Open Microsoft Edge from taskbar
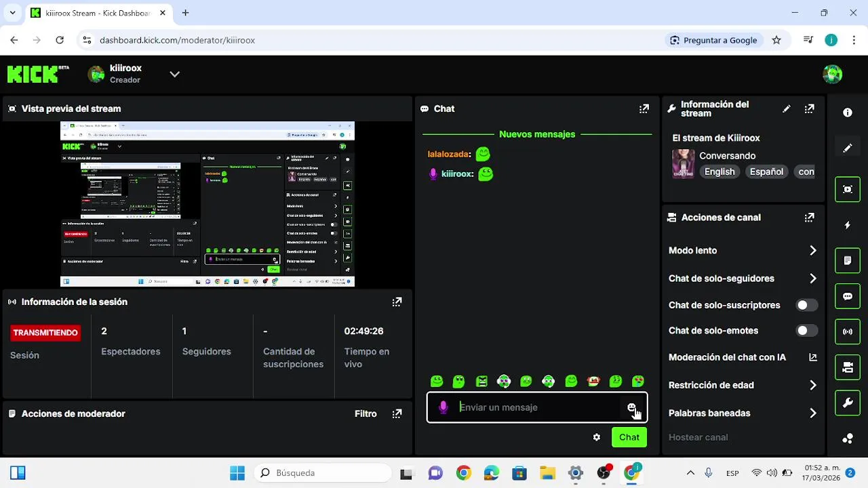The image size is (868, 488). coord(491,473)
